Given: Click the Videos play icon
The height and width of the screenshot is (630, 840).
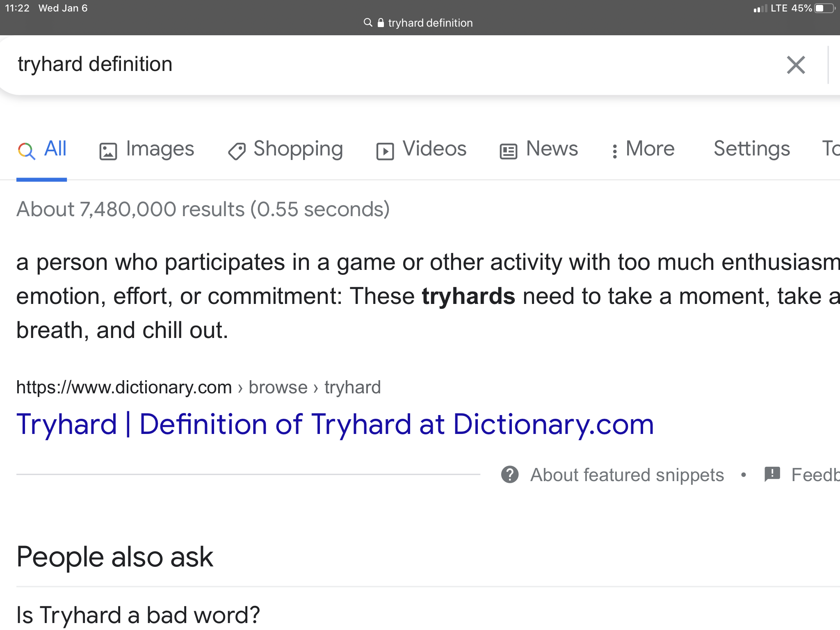Looking at the screenshot, I should (385, 151).
